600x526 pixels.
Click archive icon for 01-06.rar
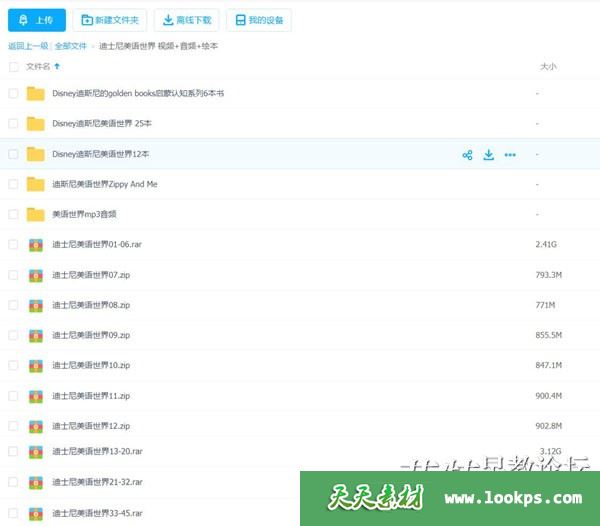tap(36, 245)
